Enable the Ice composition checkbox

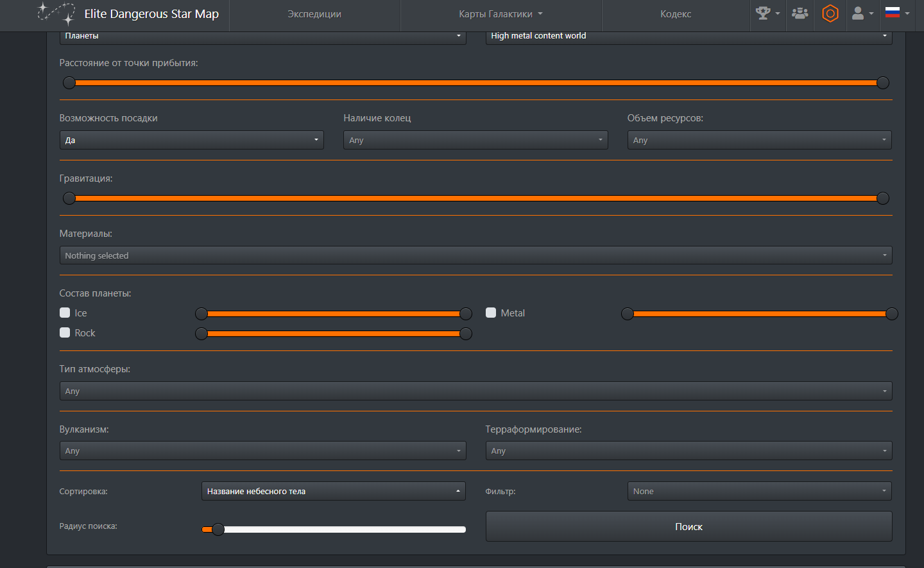[65, 313]
